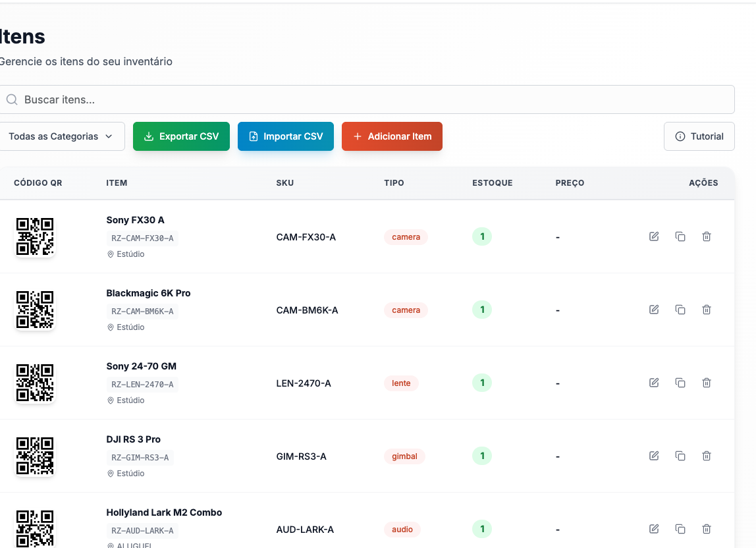Edit the Sony FX30 A item
Viewport: 756px width, 548px height.
click(654, 236)
